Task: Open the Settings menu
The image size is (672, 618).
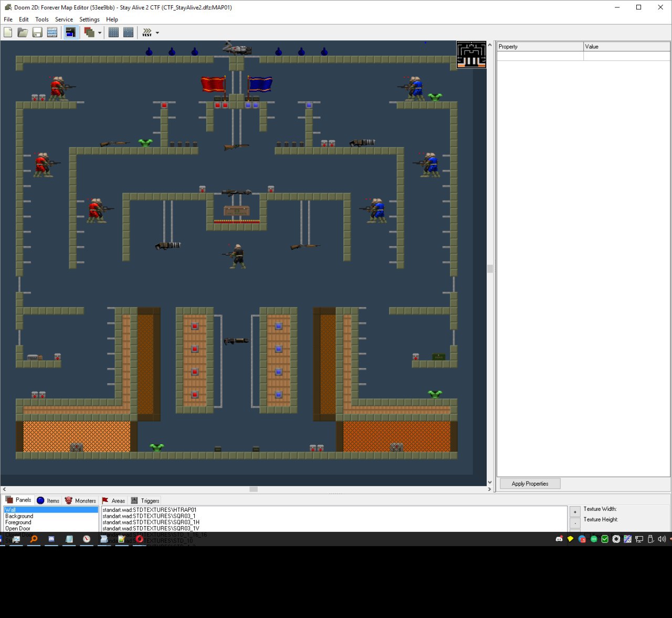Action: [89, 19]
